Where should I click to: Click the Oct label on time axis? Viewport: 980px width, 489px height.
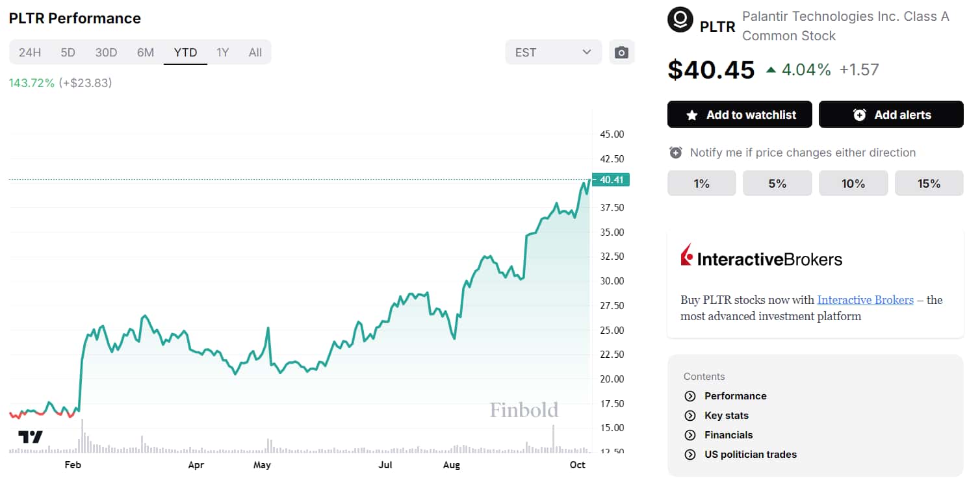coord(578,465)
